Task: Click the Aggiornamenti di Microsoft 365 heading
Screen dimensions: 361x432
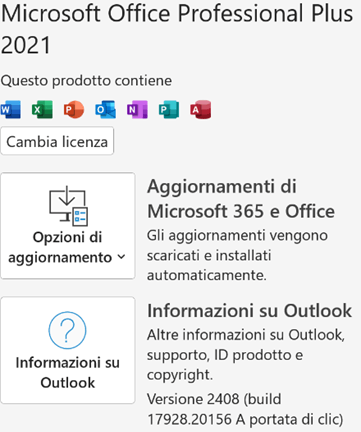Action: coord(241,199)
